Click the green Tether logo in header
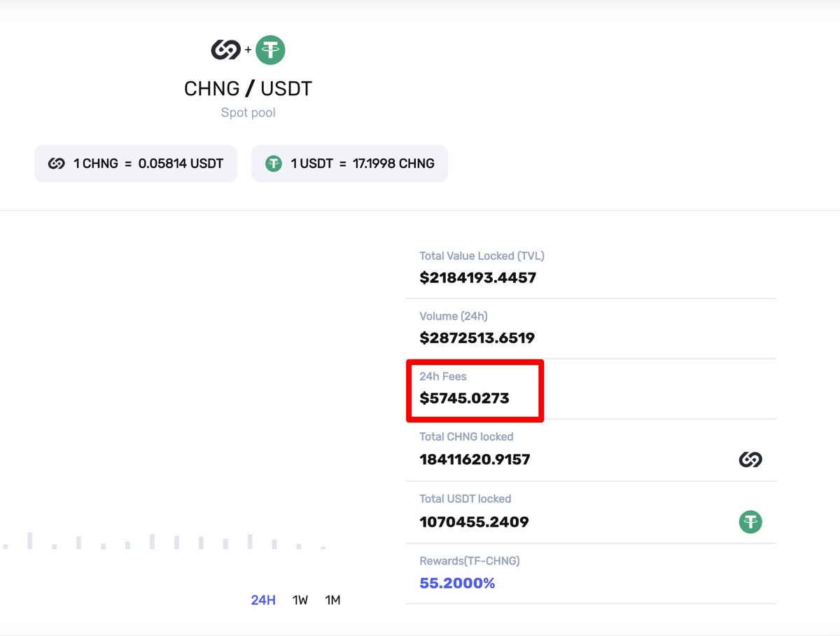Viewport: 840px width, 636px height. pos(270,50)
